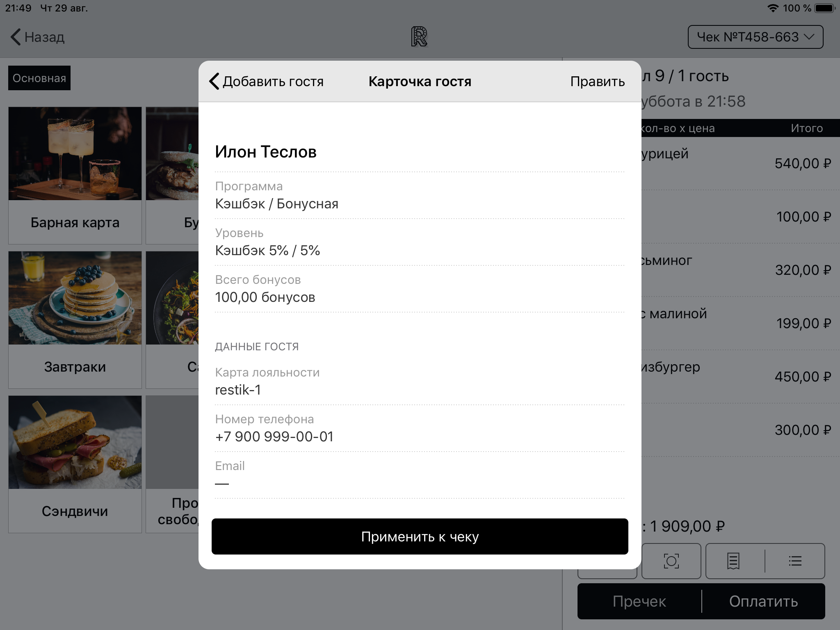The width and height of the screenshot is (840, 630).
Task: Tap the Wi-Fi status icon
Action: [773, 8]
